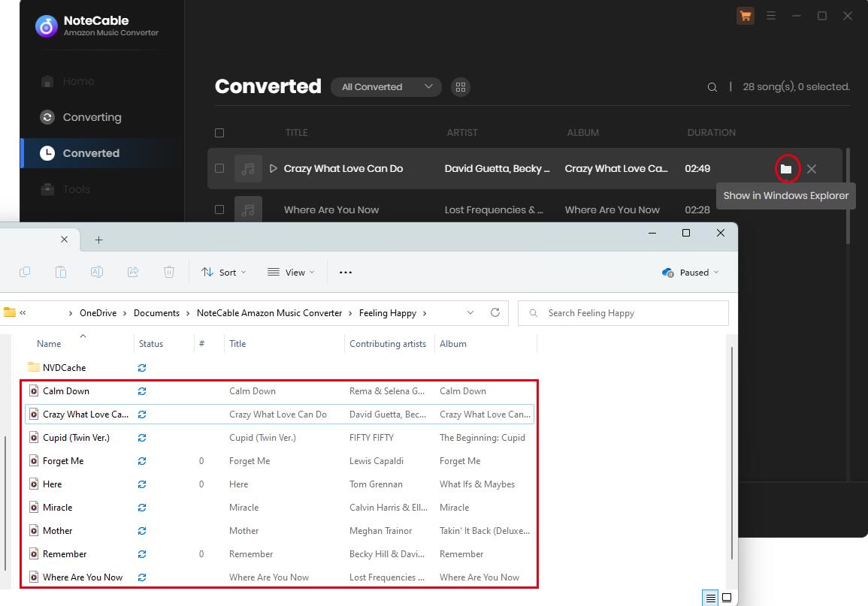Refresh the Feeling Happy folder
The width and height of the screenshot is (868, 606).
[x=495, y=312]
